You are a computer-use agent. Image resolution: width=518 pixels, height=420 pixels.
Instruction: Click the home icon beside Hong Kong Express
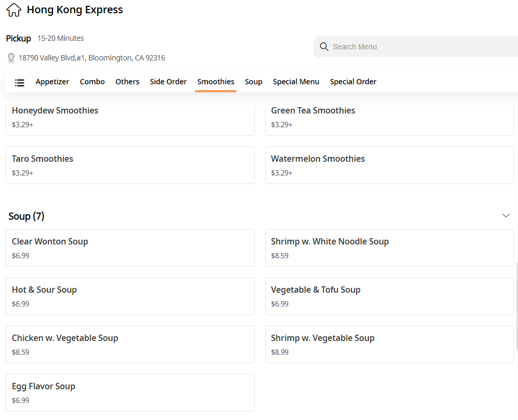(14, 10)
